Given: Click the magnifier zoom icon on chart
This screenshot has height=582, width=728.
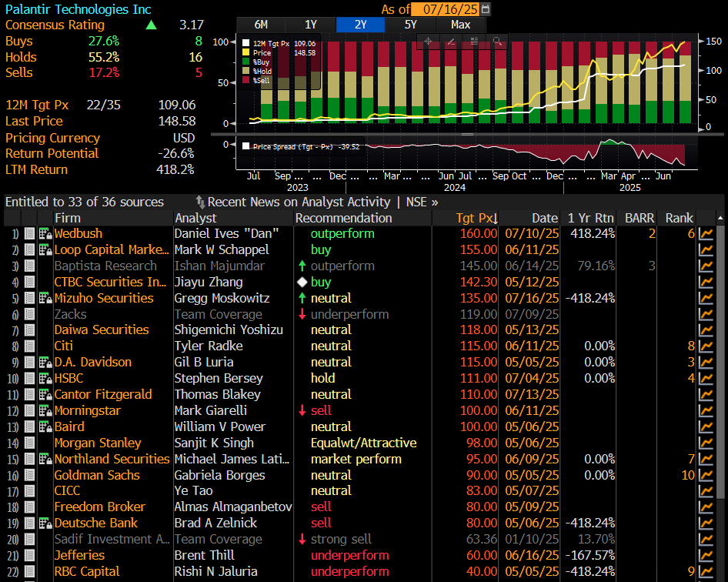Looking at the screenshot, I should (497, 42).
